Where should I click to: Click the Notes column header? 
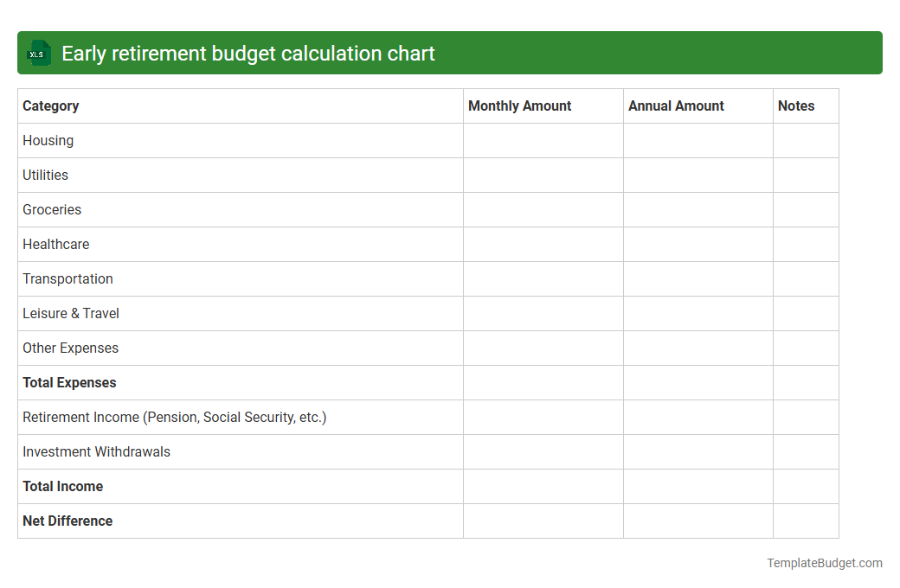pos(796,105)
